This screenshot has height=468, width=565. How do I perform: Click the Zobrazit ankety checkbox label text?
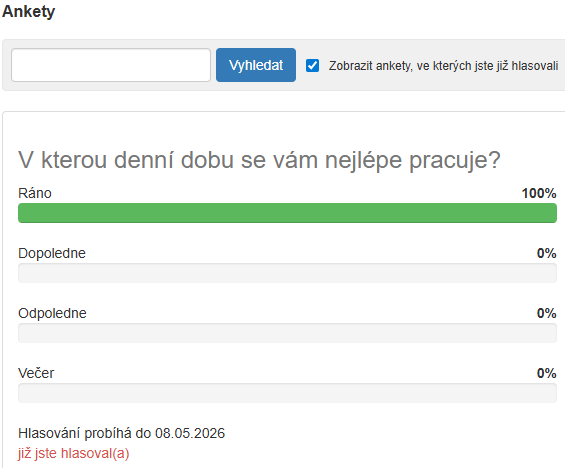pos(443,66)
